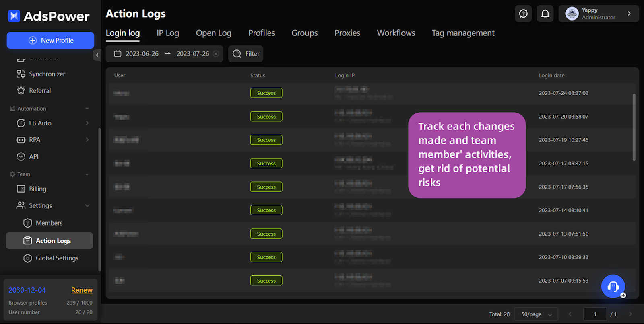The width and height of the screenshot is (644, 324).
Task: Open the API item in Automation
Action: coord(34,157)
